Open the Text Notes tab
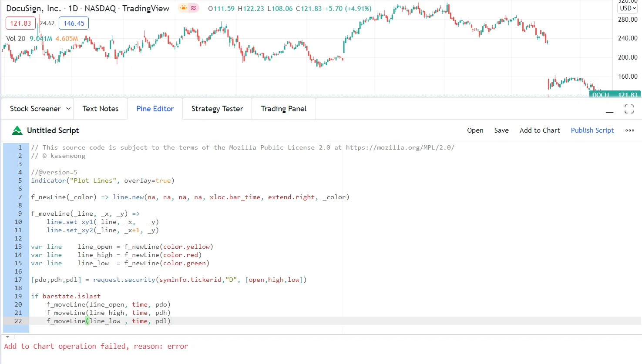Screen dimensions: 642x364 click(101, 109)
